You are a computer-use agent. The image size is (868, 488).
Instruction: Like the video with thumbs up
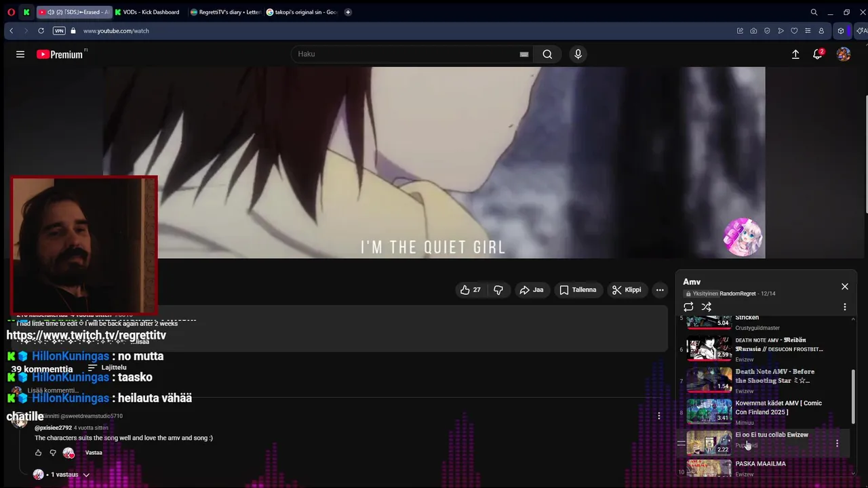pyautogui.click(x=471, y=290)
